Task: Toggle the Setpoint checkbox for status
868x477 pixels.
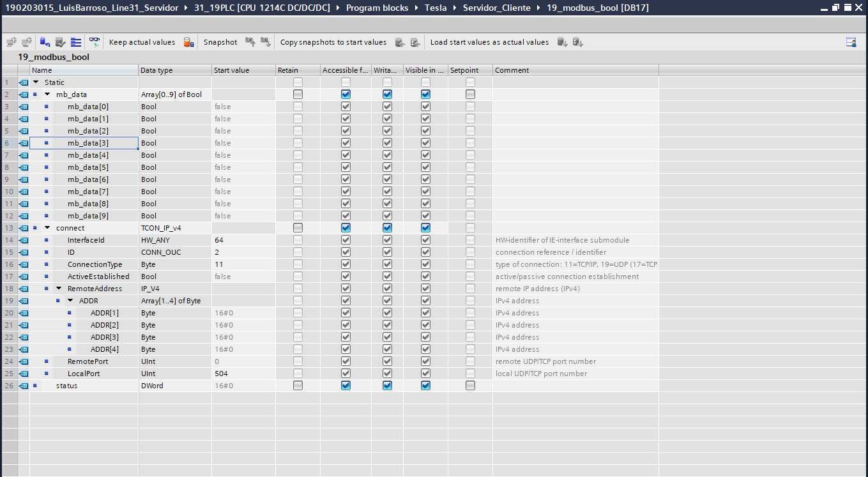Action: [470, 386]
